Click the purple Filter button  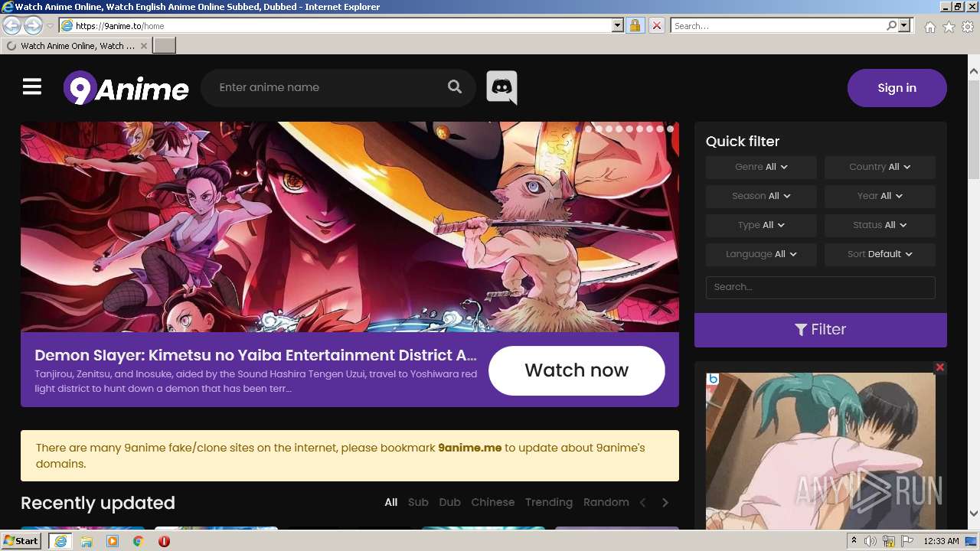pyautogui.click(x=820, y=330)
